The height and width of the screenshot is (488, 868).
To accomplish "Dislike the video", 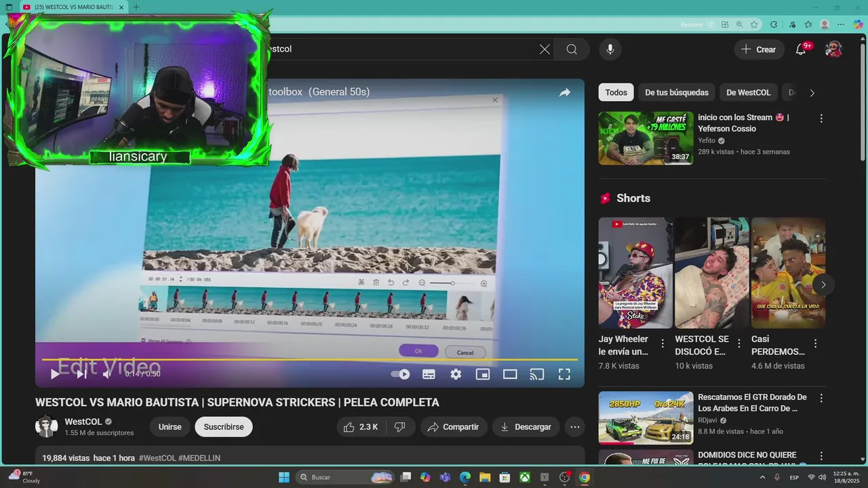I will (400, 427).
